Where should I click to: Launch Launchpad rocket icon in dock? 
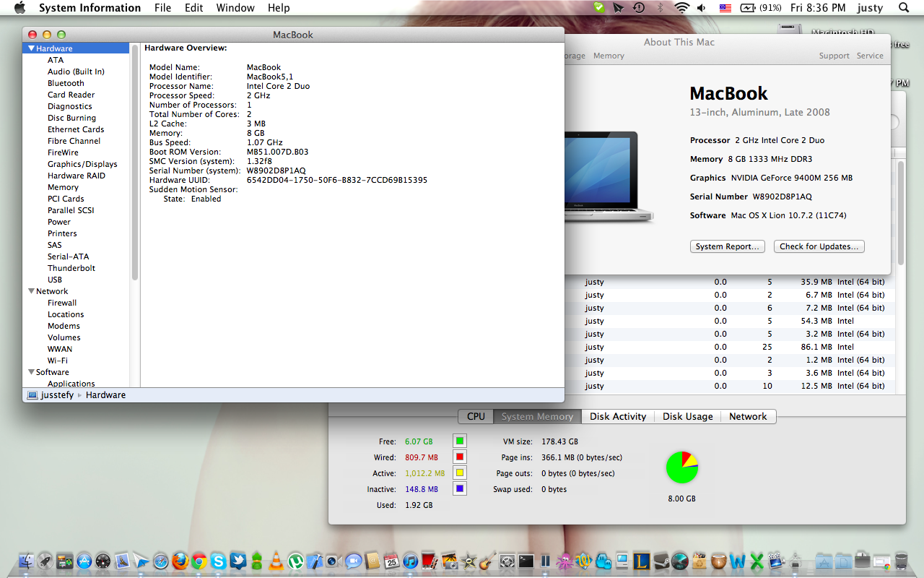click(x=45, y=561)
